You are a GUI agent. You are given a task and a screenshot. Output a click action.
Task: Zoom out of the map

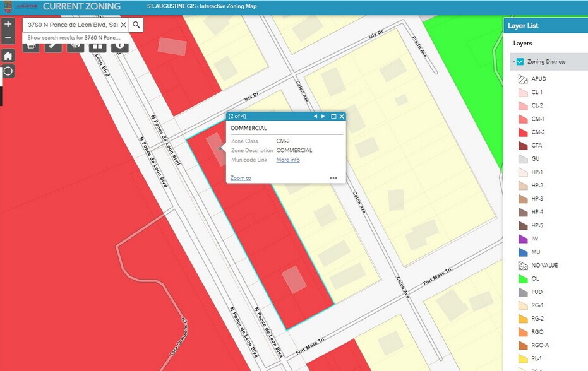tap(8, 38)
